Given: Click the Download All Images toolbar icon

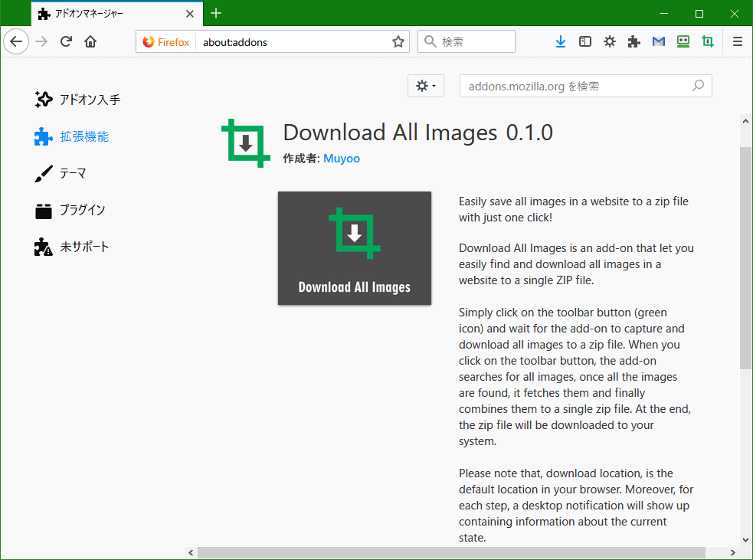Looking at the screenshot, I should click(x=707, y=42).
